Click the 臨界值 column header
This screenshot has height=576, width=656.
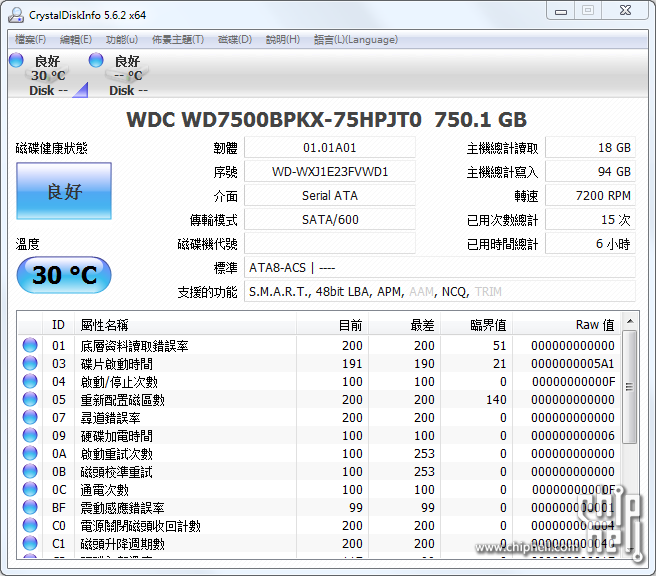tap(477, 325)
